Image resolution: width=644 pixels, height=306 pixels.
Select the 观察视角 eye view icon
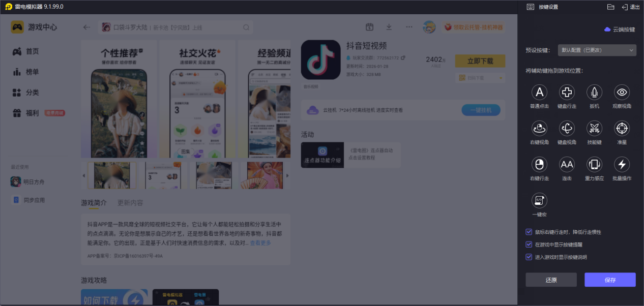(x=622, y=92)
